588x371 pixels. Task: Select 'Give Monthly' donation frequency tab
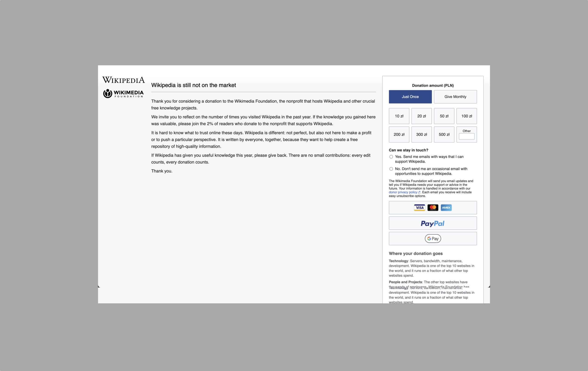tap(455, 97)
